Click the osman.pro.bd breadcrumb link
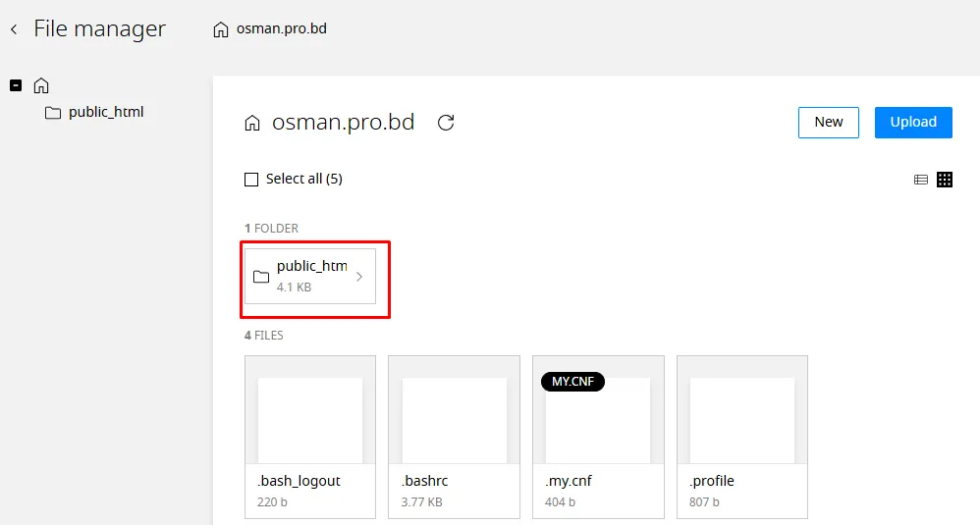 281,28
